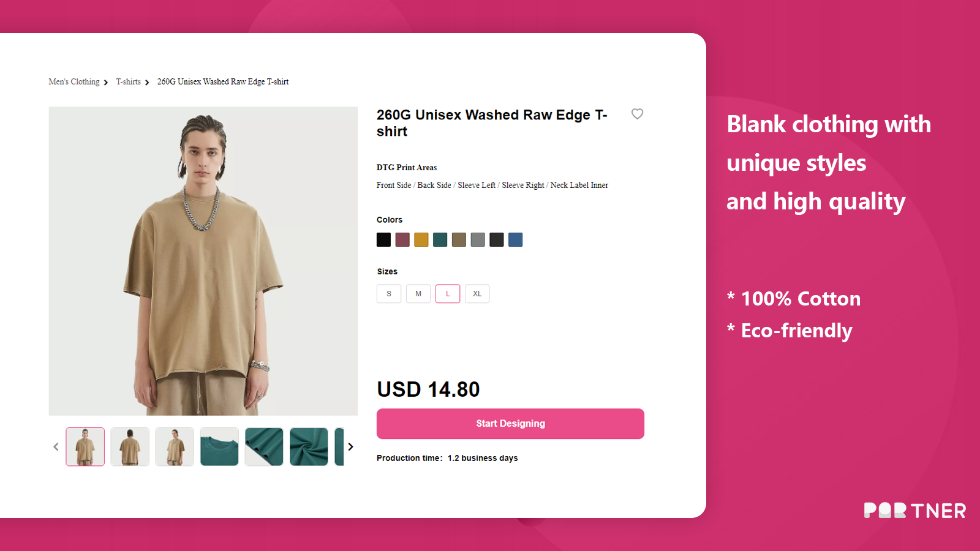The width and height of the screenshot is (980, 551).
Task: Select the teal green color swatch
Action: click(x=440, y=240)
